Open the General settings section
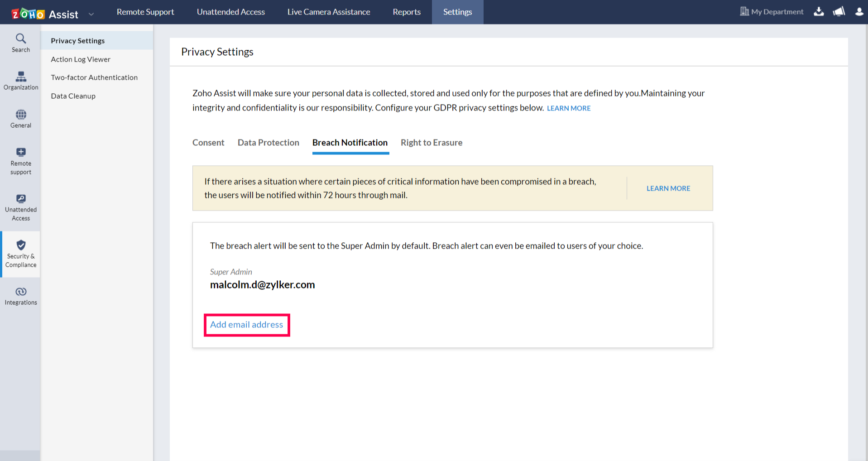The width and height of the screenshot is (868, 461). tap(20, 118)
